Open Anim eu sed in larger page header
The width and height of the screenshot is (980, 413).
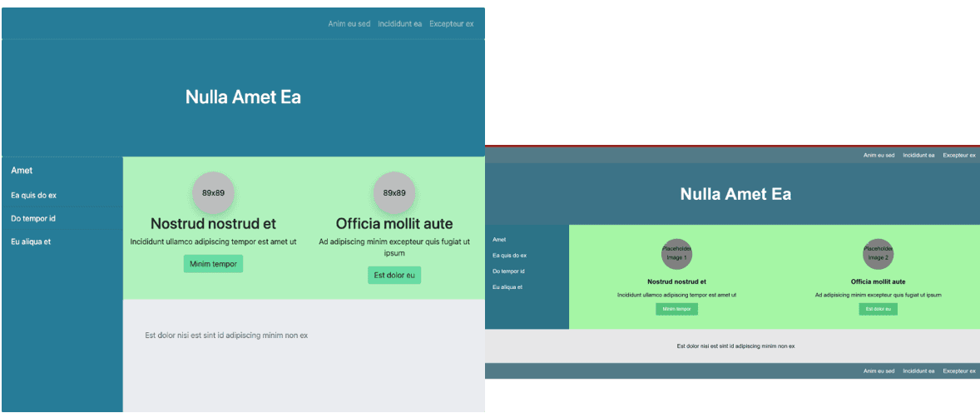point(349,24)
